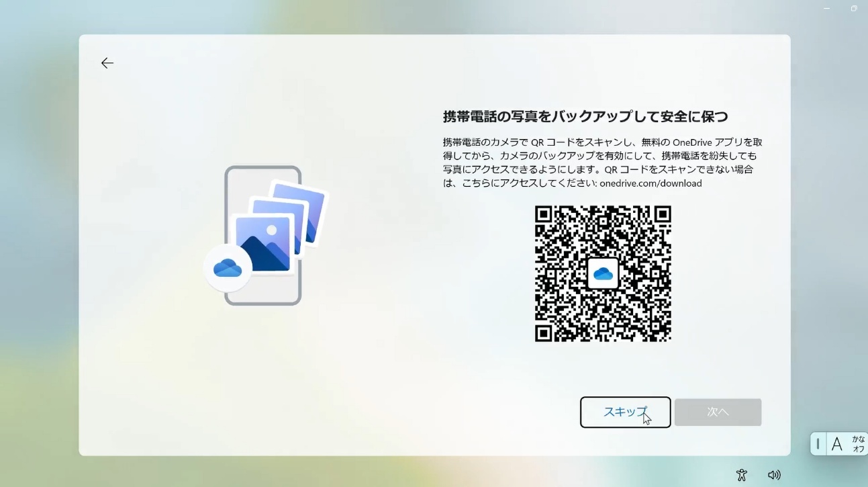Click the window restore button
868x487 pixels.
click(x=854, y=8)
